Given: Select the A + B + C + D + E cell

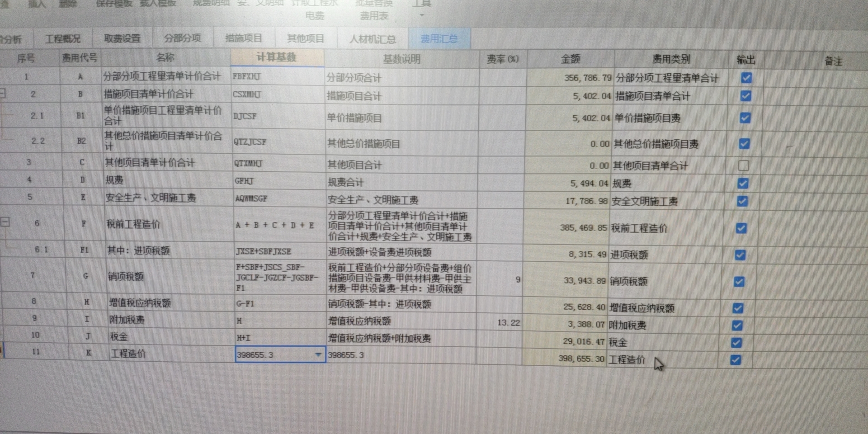Looking at the screenshot, I should pyautogui.click(x=279, y=225).
